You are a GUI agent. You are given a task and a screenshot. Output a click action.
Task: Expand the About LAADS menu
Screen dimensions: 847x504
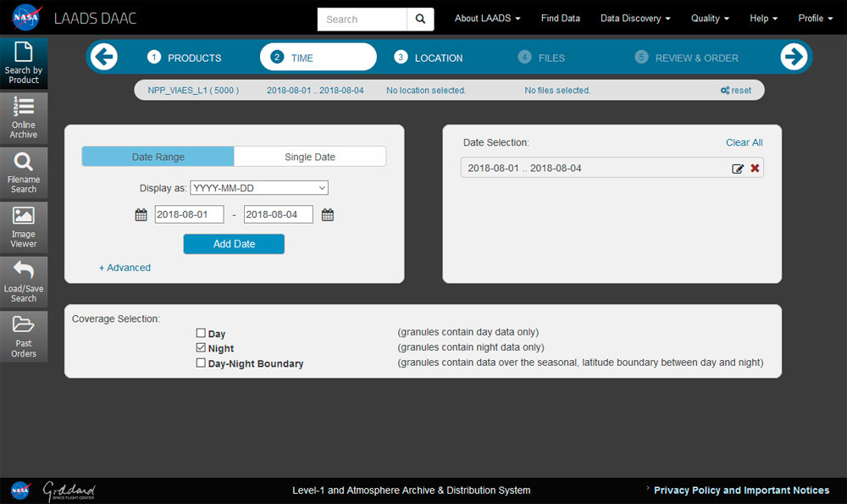click(487, 19)
